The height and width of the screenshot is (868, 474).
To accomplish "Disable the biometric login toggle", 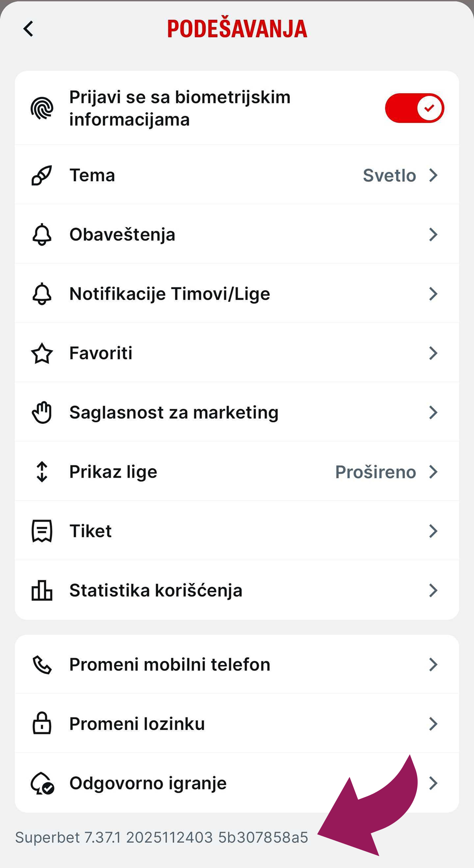I will [x=414, y=108].
